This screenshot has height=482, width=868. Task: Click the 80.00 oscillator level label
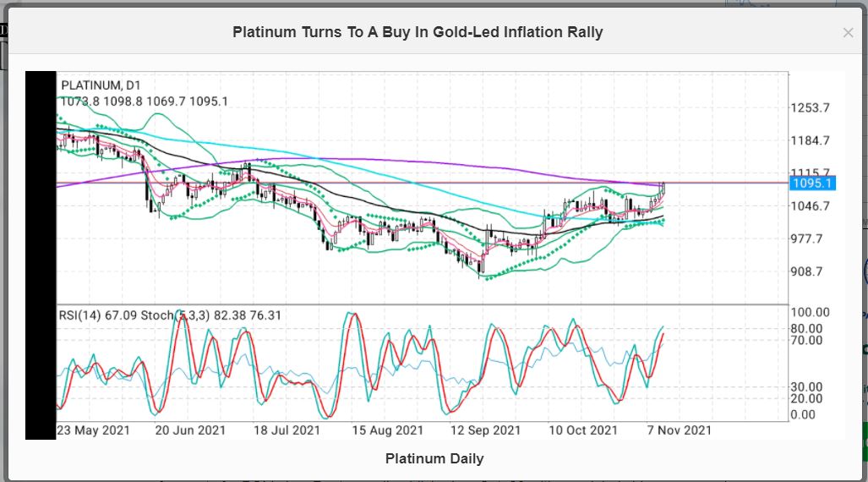pyautogui.click(x=807, y=328)
